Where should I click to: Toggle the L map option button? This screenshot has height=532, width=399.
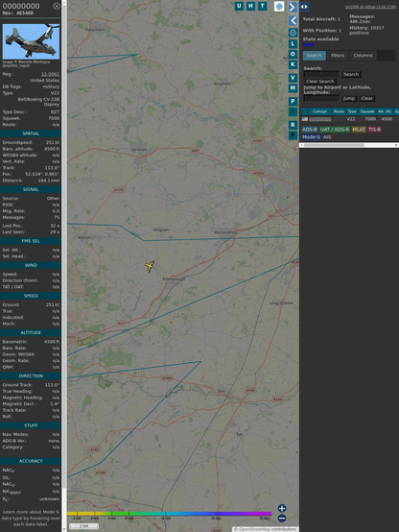coord(293,44)
